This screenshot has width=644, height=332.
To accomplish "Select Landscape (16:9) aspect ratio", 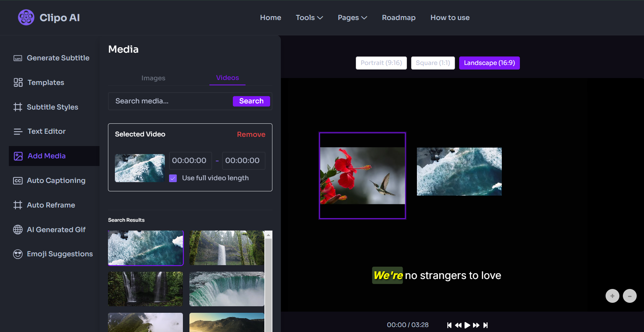I will [490, 63].
